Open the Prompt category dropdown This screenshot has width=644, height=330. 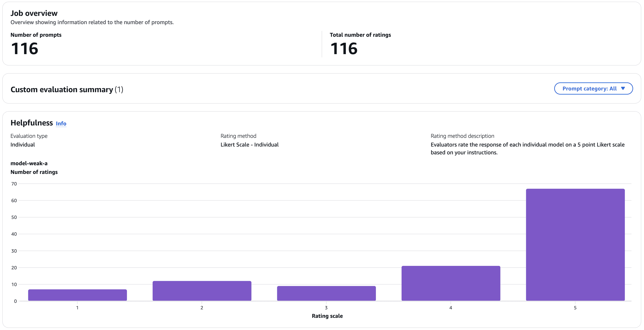589,88
